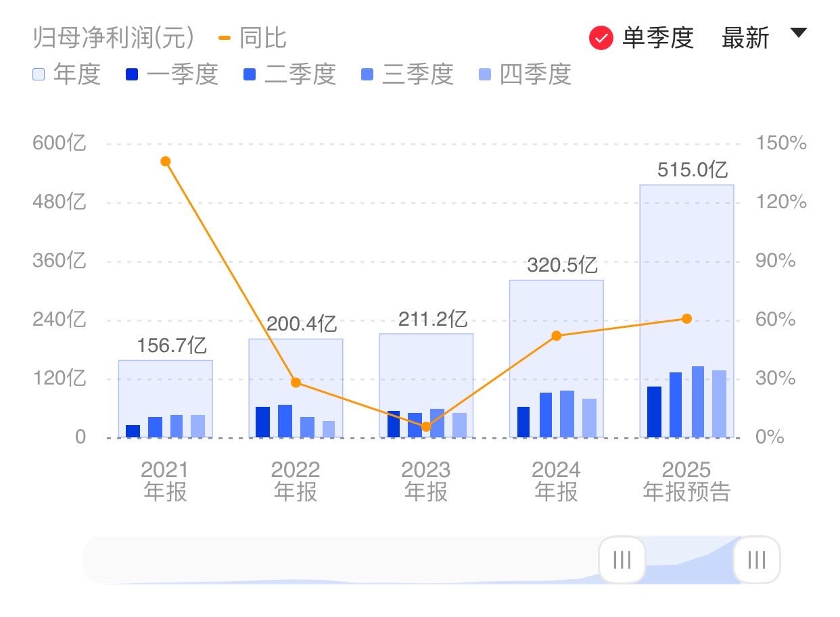Select the 2022 annual bar labeled 200.4亿
Image resolution: width=840 pixels, height=617 pixels.
tap(296, 388)
